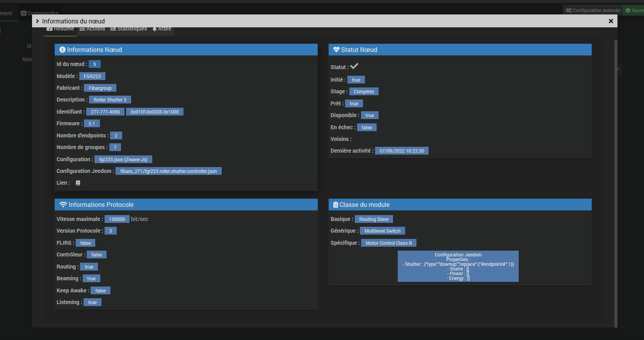
Task: Click the clipboard icon in Classe du module
Action: coord(335,205)
